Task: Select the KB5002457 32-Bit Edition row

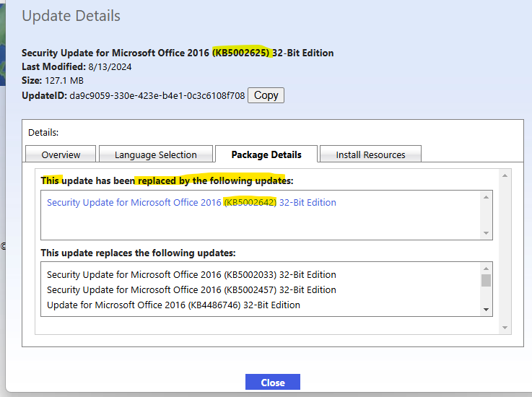Action: click(x=191, y=289)
